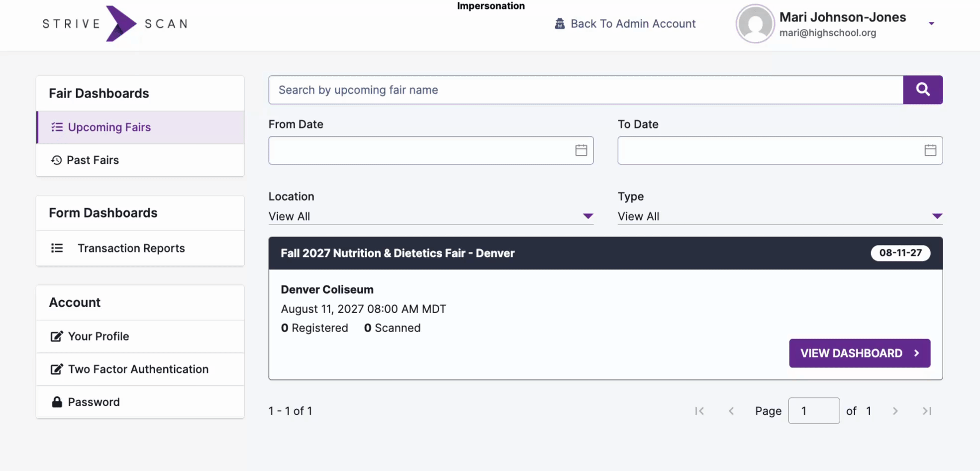Image resolution: width=980 pixels, height=471 pixels.
Task: Click the To Date input field
Action: coord(780,150)
